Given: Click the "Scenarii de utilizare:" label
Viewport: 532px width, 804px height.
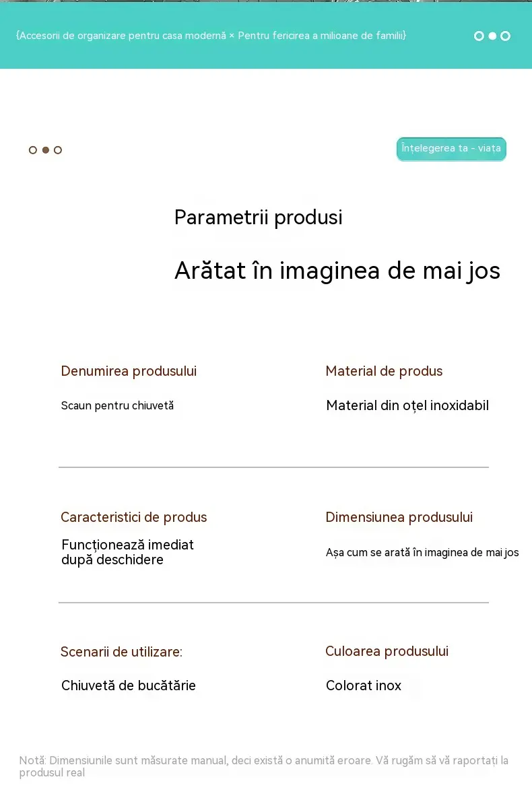Looking at the screenshot, I should coord(122,652).
